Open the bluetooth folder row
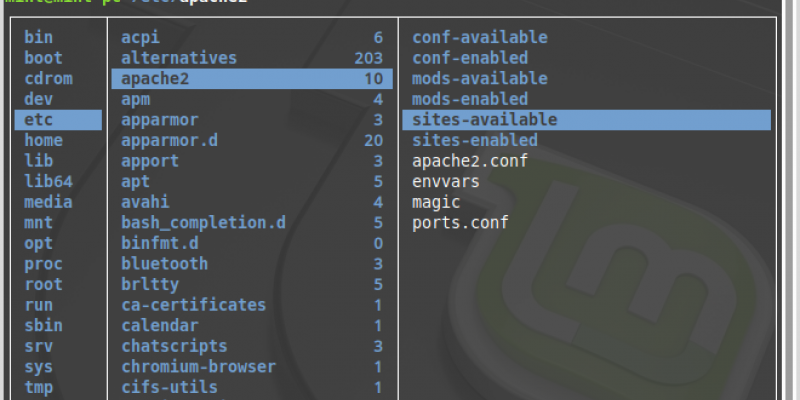Screen dimensions: 800x400 (x=252, y=264)
